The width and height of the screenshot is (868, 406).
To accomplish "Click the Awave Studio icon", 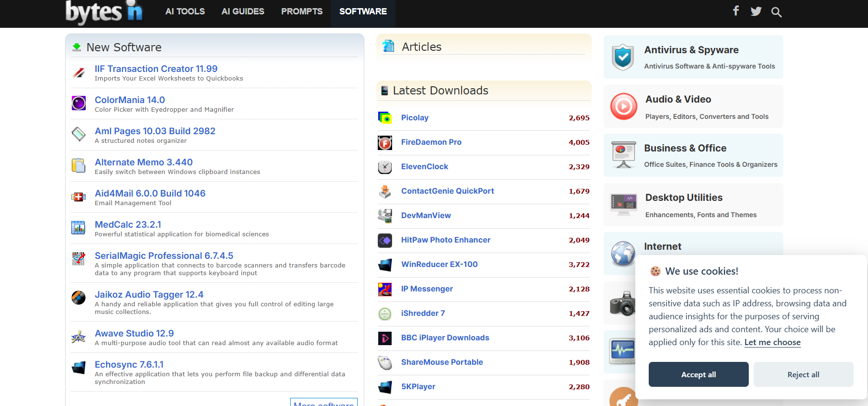I will tap(79, 336).
